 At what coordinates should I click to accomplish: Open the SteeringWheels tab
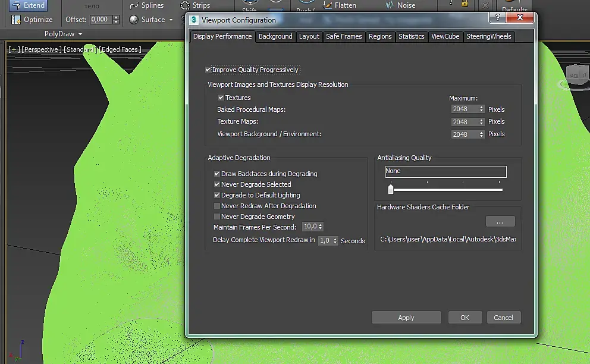point(488,36)
